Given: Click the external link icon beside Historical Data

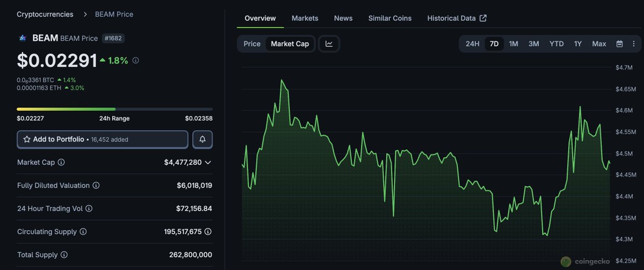Looking at the screenshot, I should 483,18.
